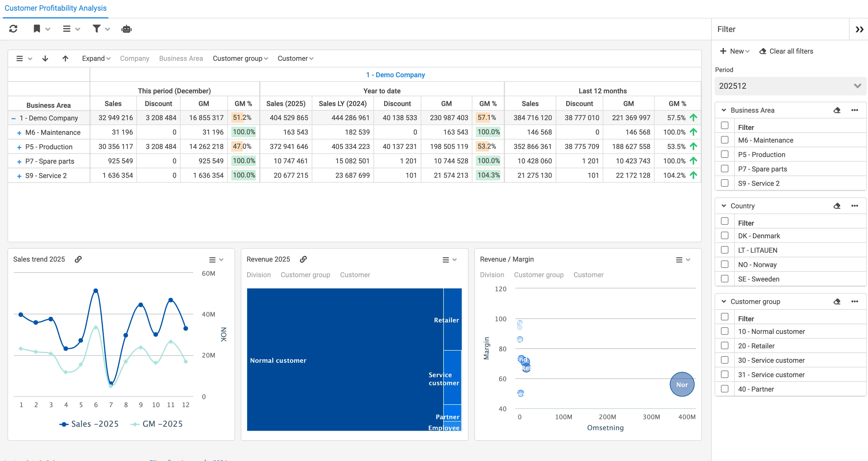This screenshot has width=868, height=461.
Task: Check the P5 - Production checkbox
Action: tap(725, 154)
